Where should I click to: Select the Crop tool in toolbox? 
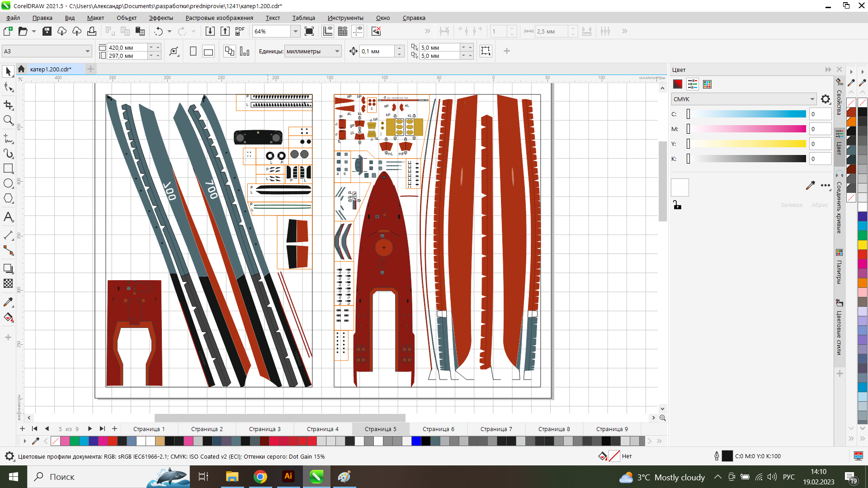[8, 105]
